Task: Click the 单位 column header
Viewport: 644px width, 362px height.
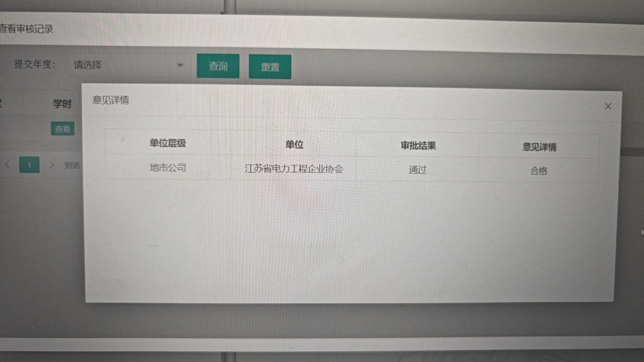Action: coord(294,144)
